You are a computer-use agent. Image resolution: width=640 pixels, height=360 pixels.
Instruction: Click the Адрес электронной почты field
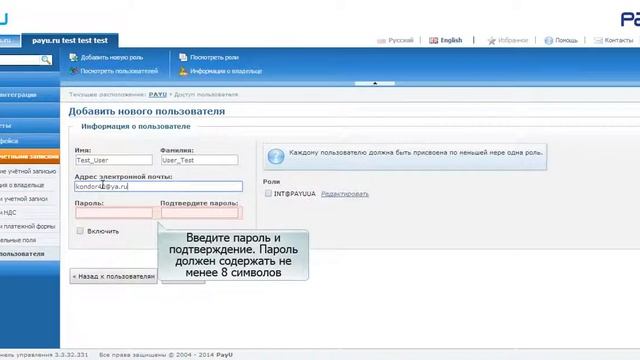(158, 187)
